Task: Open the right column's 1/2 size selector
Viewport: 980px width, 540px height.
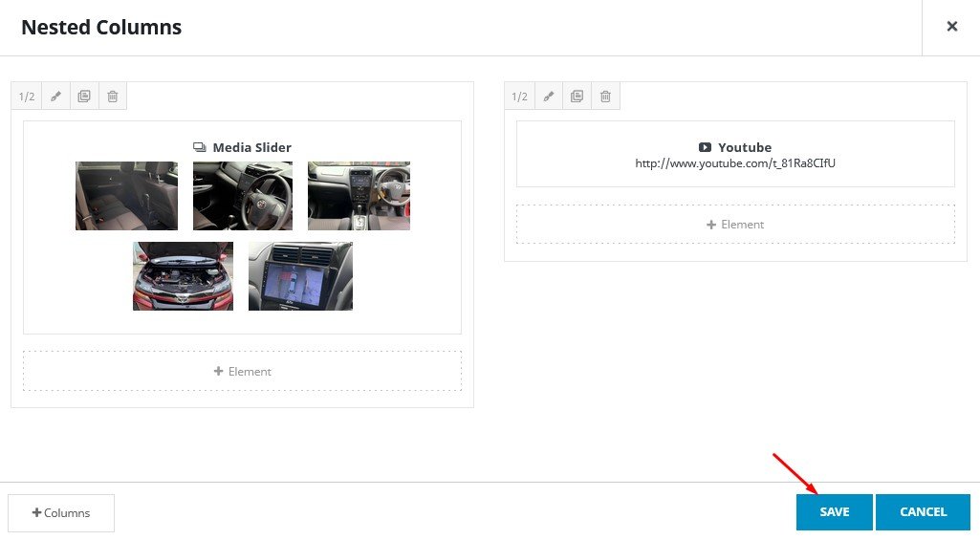Action: (x=519, y=97)
